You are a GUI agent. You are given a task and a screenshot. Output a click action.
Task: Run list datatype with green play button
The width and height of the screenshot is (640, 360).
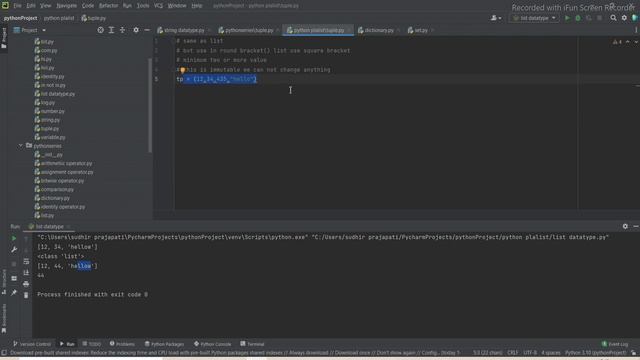click(x=567, y=18)
